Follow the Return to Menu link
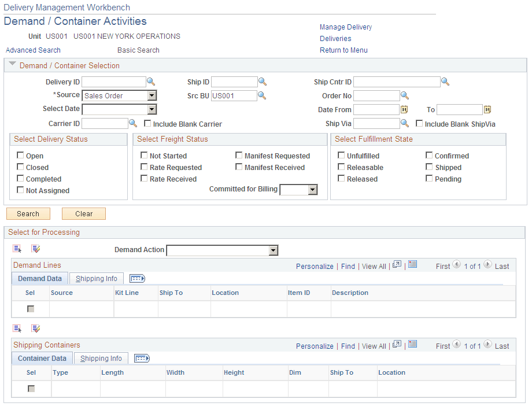The image size is (532, 410). click(x=343, y=50)
